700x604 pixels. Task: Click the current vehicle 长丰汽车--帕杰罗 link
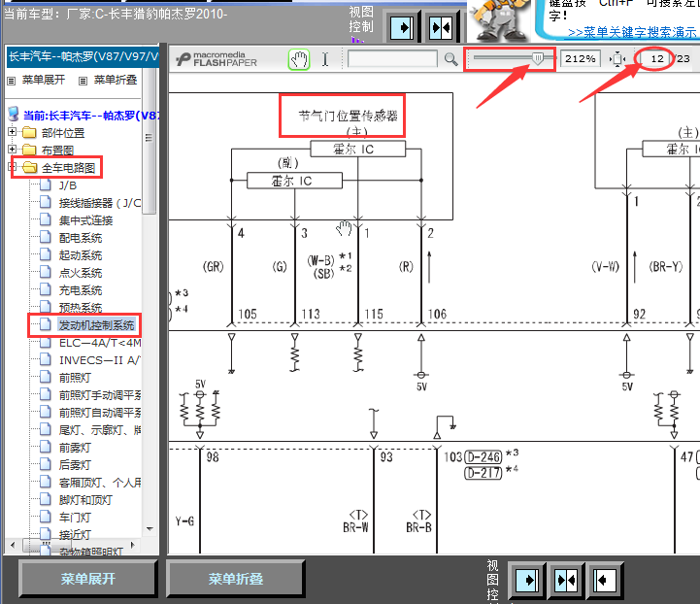pyautogui.click(x=90, y=116)
